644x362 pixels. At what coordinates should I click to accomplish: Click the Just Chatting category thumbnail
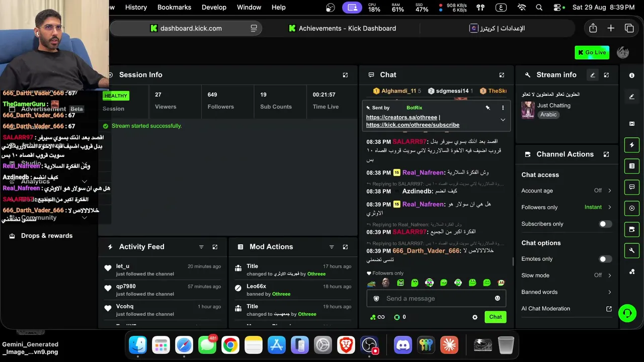pyautogui.click(x=528, y=110)
